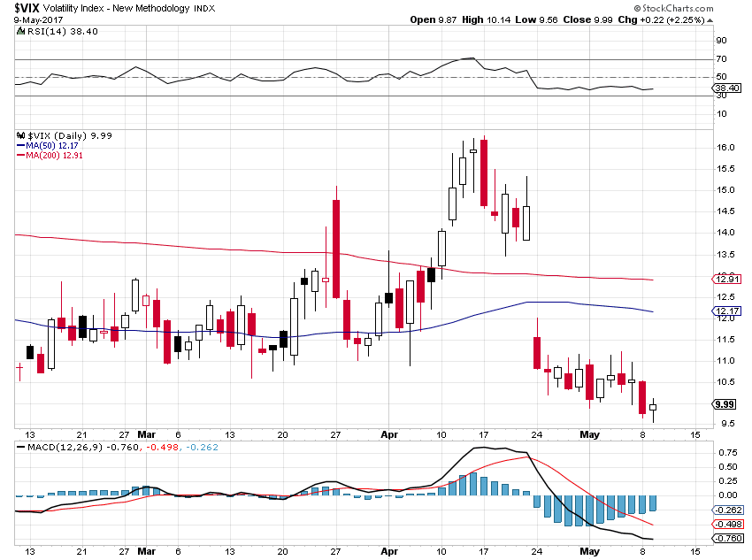This screenshot has width=752, height=560.
Task: Click the INDX exchange label in the title
Action: point(204,9)
